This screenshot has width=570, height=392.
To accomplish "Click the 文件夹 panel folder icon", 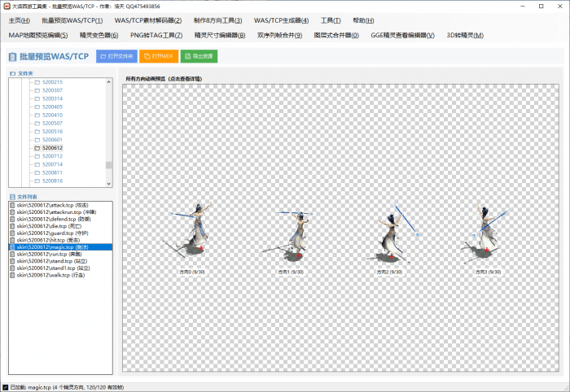I will click(x=12, y=73).
